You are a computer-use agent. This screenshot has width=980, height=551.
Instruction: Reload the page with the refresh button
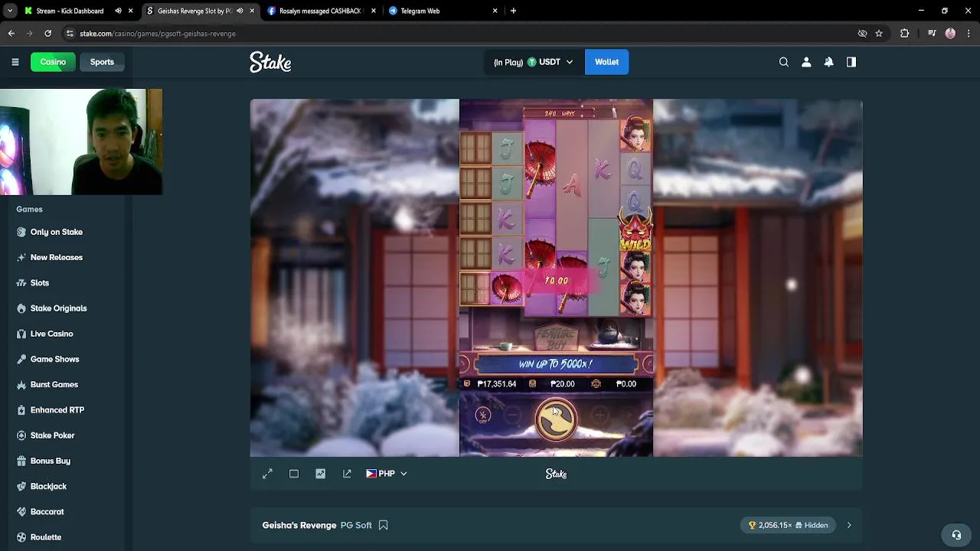click(47, 34)
